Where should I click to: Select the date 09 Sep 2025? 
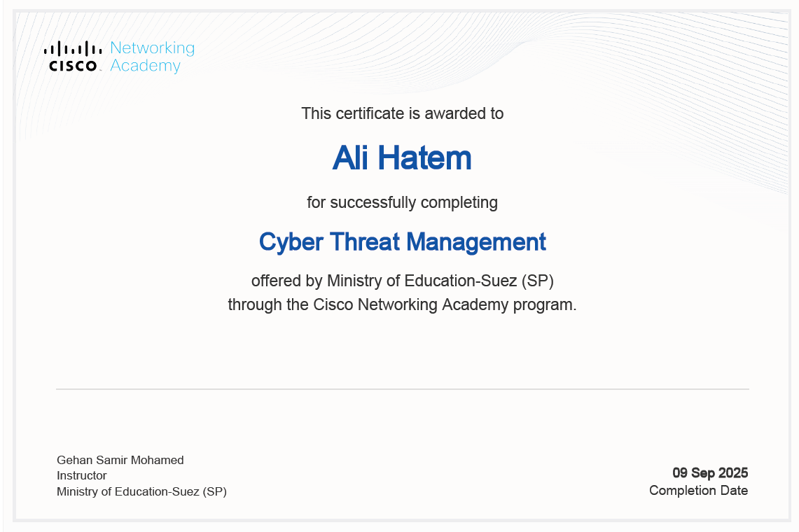(709, 472)
